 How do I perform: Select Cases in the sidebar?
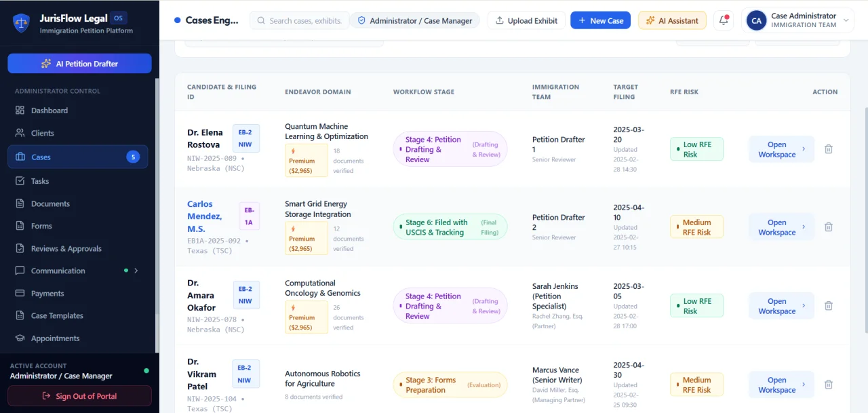click(78, 157)
